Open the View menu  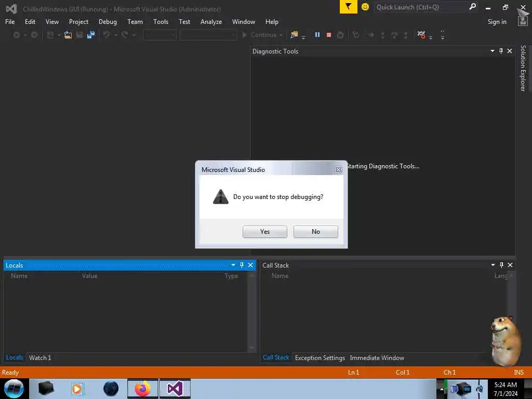click(52, 22)
